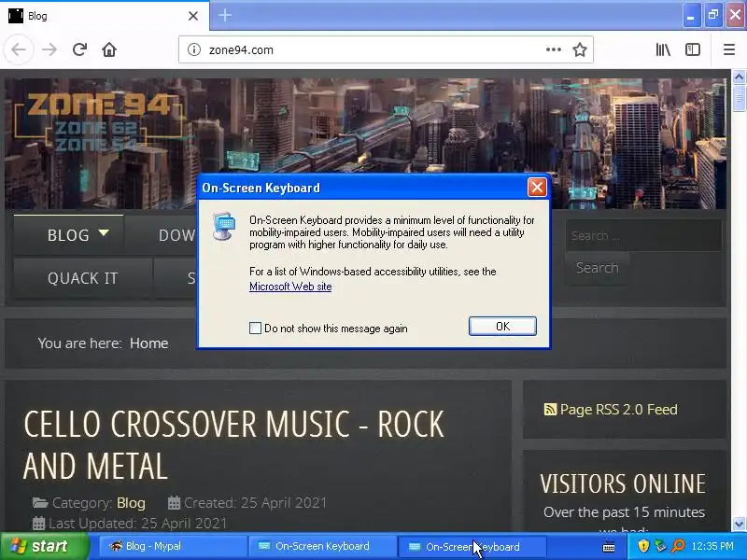Click the keyboard icon in the taskbar
Image resolution: width=747 pixels, height=560 pixels.
[x=609, y=547]
